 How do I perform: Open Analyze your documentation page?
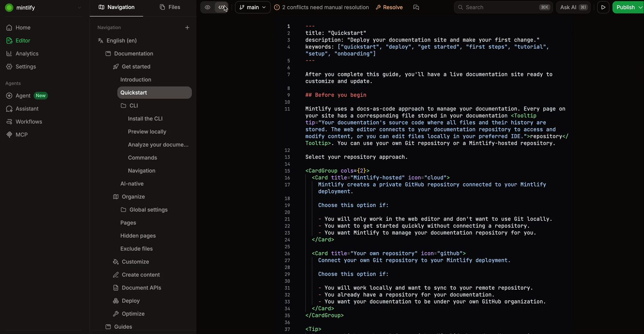click(x=158, y=145)
